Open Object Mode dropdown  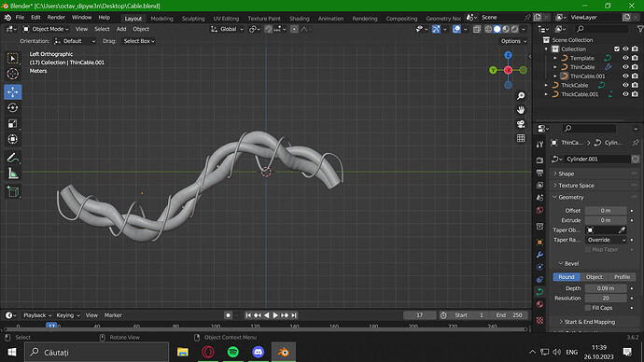(x=46, y=29)
